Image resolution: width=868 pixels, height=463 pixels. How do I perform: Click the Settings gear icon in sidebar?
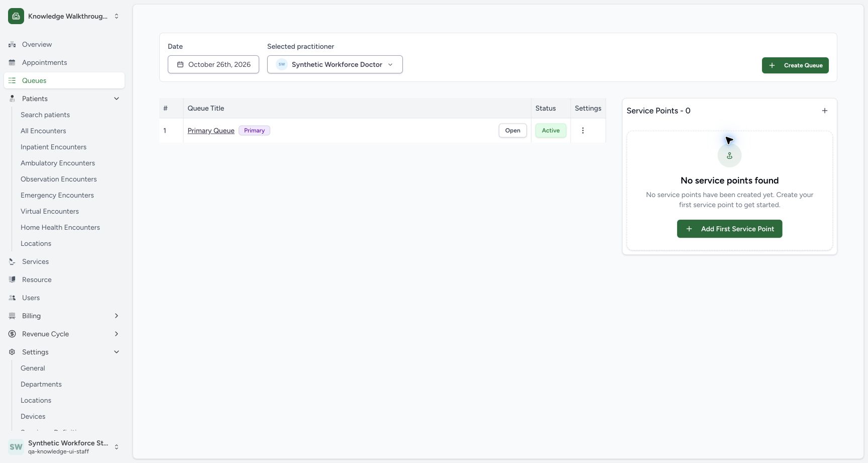pyautogui.click(x=12, y=352)
